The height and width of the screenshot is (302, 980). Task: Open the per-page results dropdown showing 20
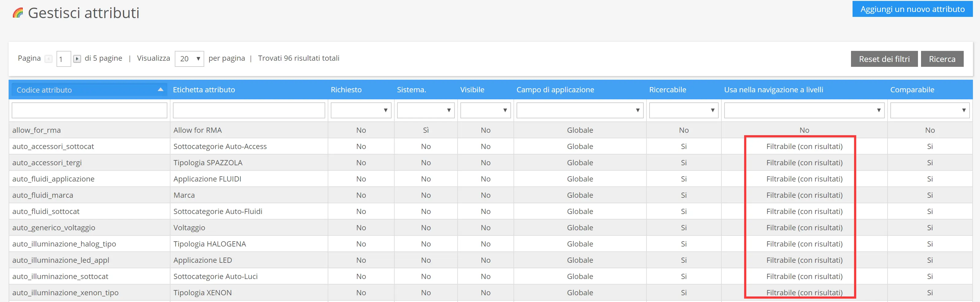pos(189,59)
